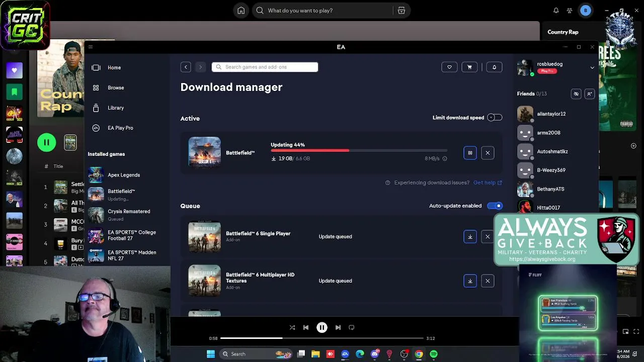The width and height of the screenshot is (644, 362).
Task: Open File Explorer from taskbar
Action: pos(315,354)
